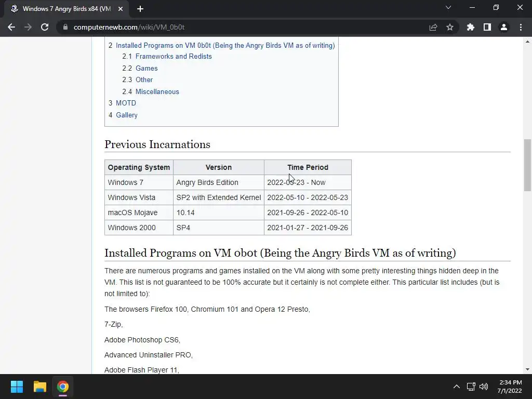532x399 pixels.
Task: Select the Windows 2000 cell
Action: point(139,228)
